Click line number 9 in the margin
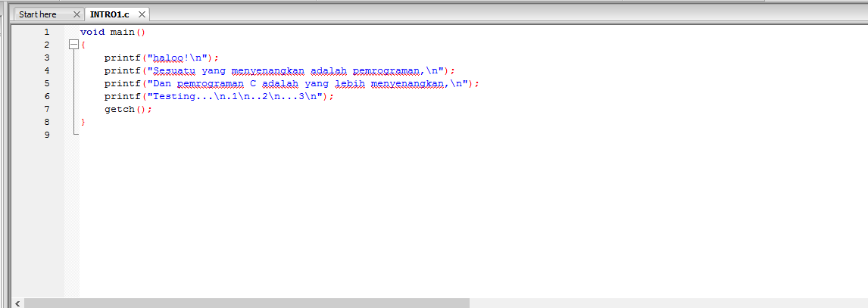868x308 pixels. click(46, 135)
